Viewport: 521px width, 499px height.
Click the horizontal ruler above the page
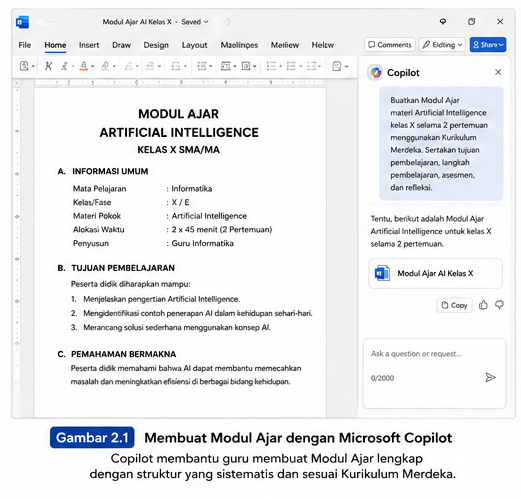click(x=180, y=82)
